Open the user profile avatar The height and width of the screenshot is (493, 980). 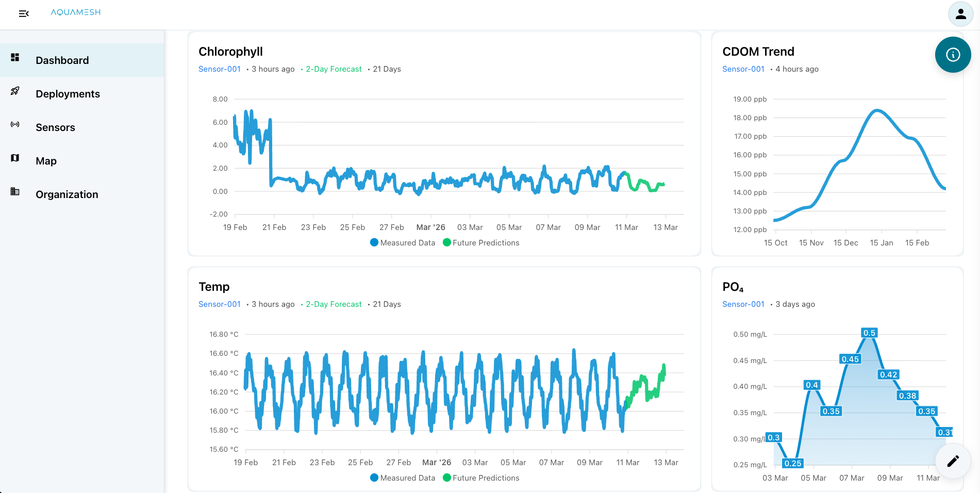click(x=960, y=13)
